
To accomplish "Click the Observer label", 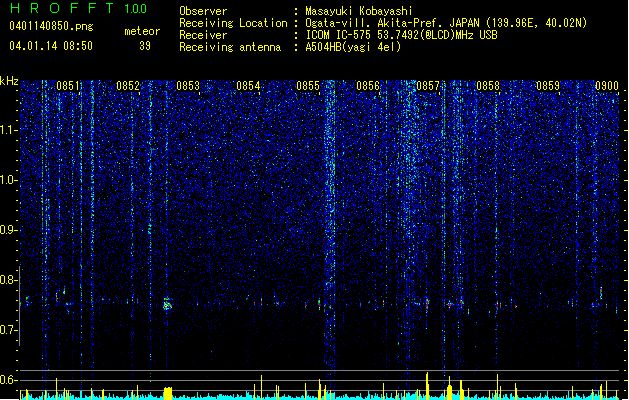I will 203,11.
